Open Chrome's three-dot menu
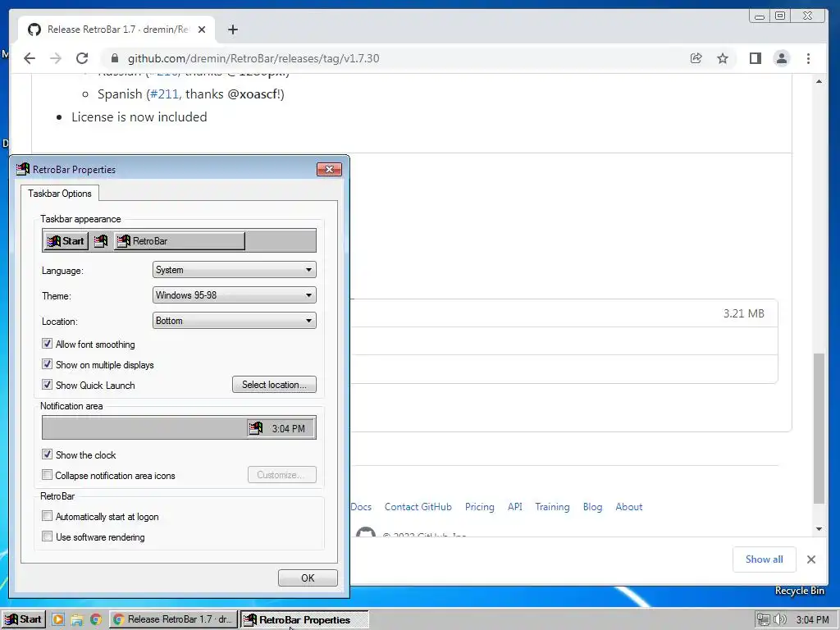Screen dimensions: 840x630 pyautogui.click(x=808, y=58)
